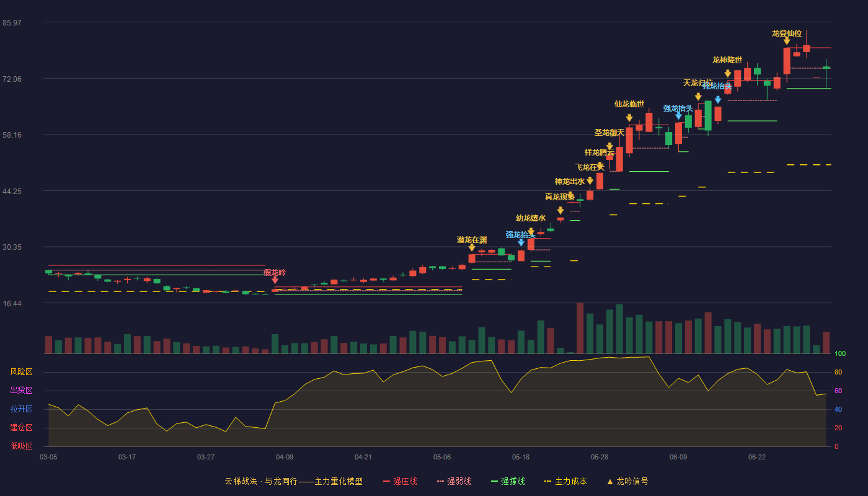
Task: Click the 低吸区 zone label
Action: (x=21, y=446)
